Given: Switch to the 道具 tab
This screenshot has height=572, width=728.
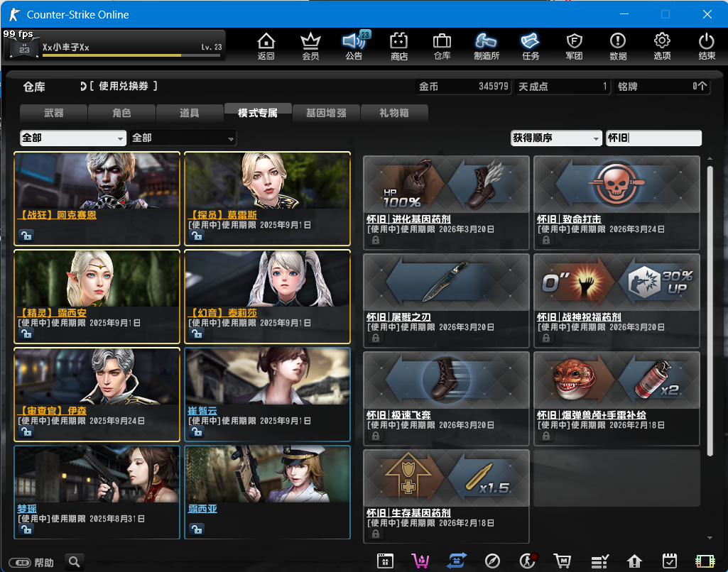Looking at the screenshot, I should click(190, 113).
